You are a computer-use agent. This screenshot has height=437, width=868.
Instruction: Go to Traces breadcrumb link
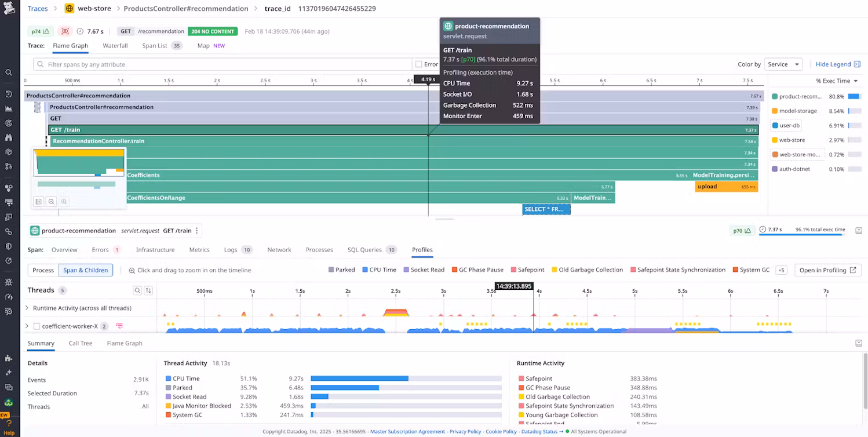click(38, 9)
